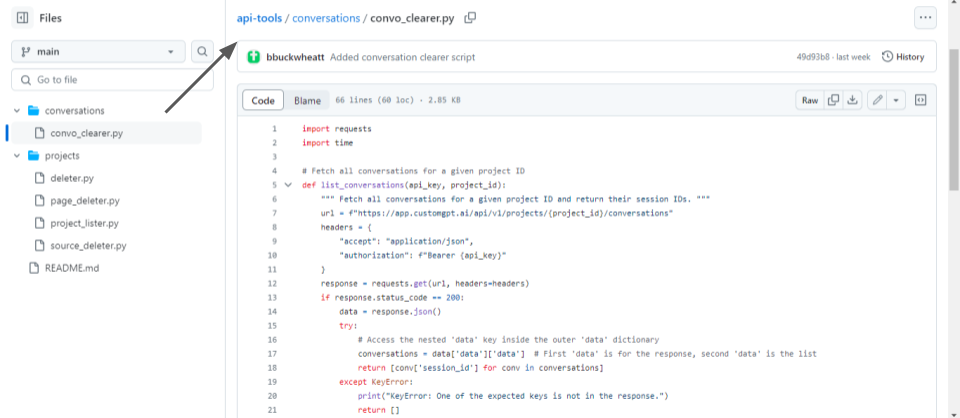960x418 pixels.
Task: Collapse the conversations folder chevron
Action: pos(17,111)
